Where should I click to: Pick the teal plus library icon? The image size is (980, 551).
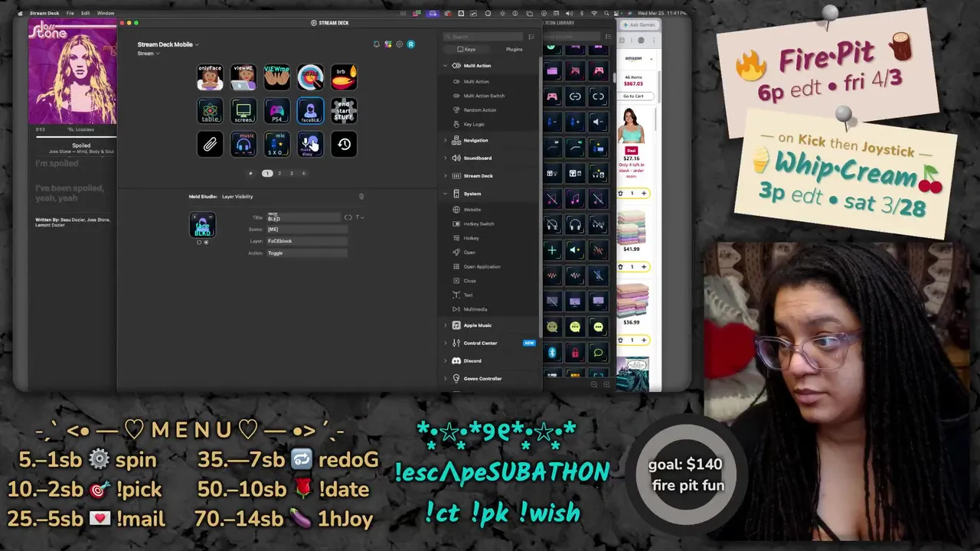pos(552,250)
